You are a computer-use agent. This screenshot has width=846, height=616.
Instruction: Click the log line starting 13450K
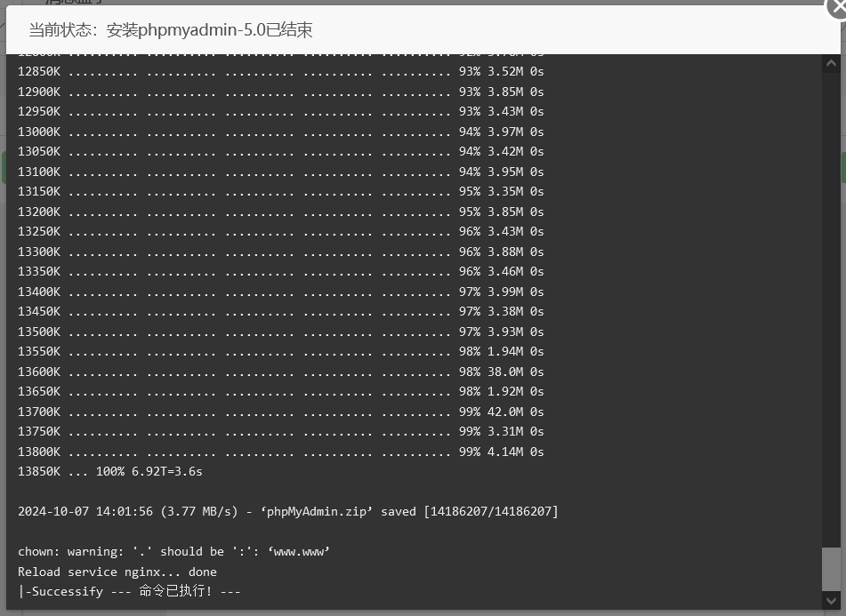pyautogui.click(x=280, y=311)
